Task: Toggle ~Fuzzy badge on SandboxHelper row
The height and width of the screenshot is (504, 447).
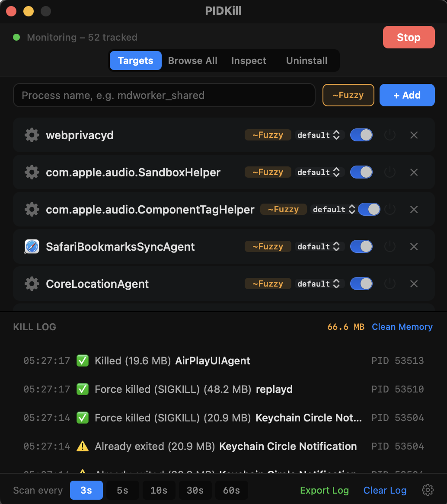Action: [x=268, y=172]
